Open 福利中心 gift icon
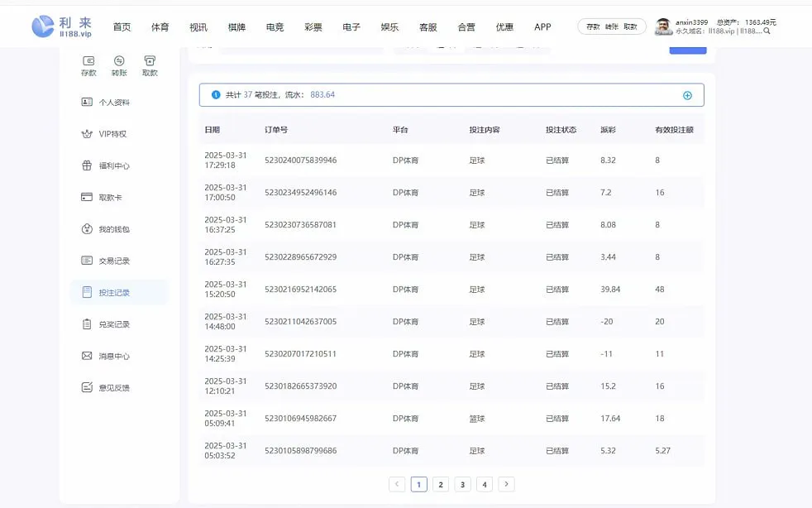812x508 pixels. point(87,165)
